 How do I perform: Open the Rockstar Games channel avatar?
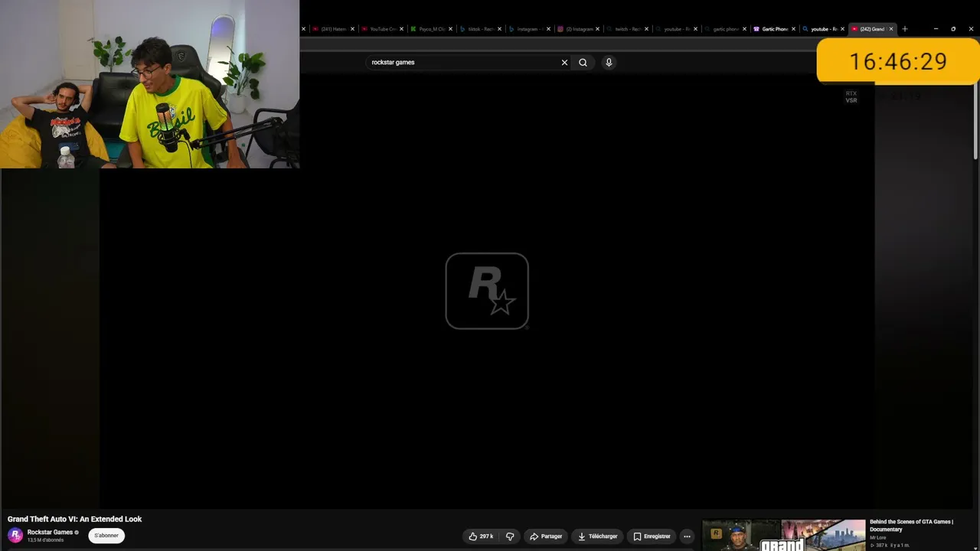pos(15,535)
